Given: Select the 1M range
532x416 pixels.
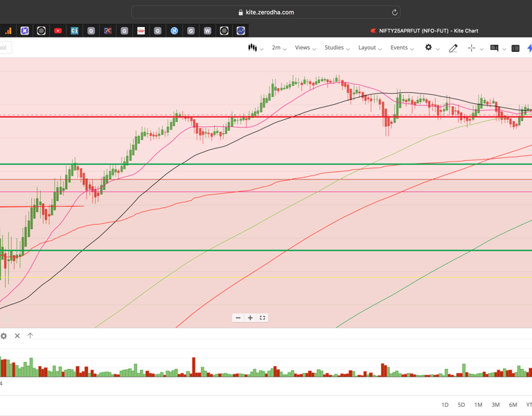Looking at the screenshot, I should 478,405.
